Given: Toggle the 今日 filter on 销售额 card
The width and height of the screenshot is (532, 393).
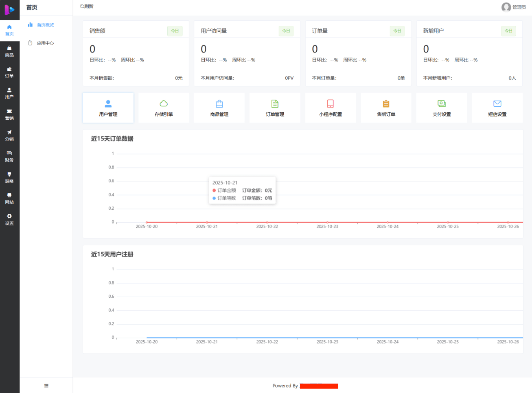Looking at the screenshot, I should pos(175,31).
